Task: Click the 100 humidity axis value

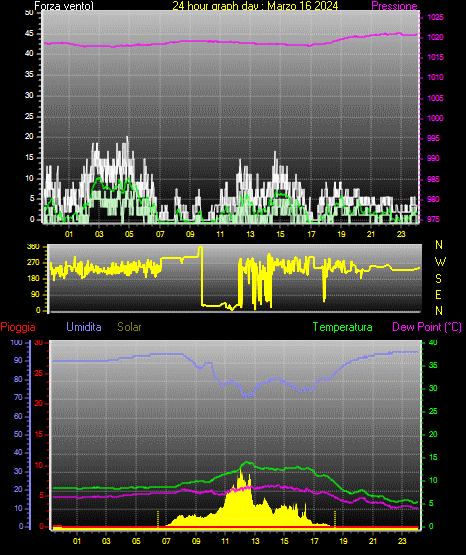Action: pyautogui.click(x=16, y=342)
